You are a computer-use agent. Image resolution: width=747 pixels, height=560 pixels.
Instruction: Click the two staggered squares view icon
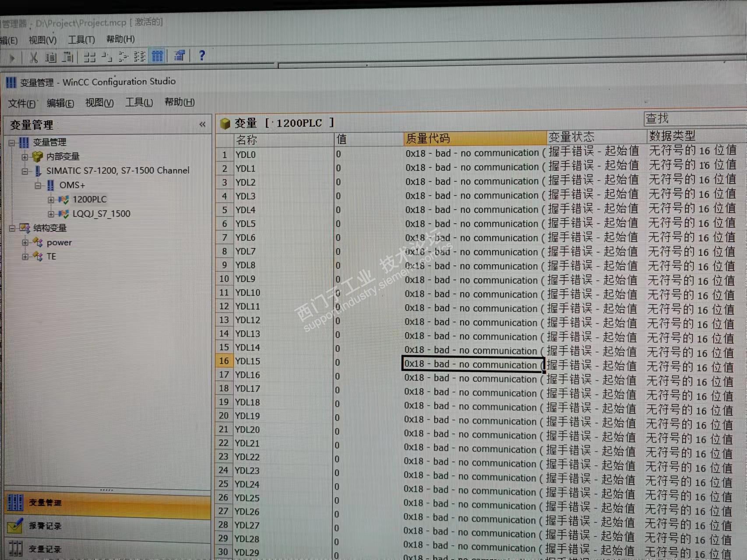(106, 56)
